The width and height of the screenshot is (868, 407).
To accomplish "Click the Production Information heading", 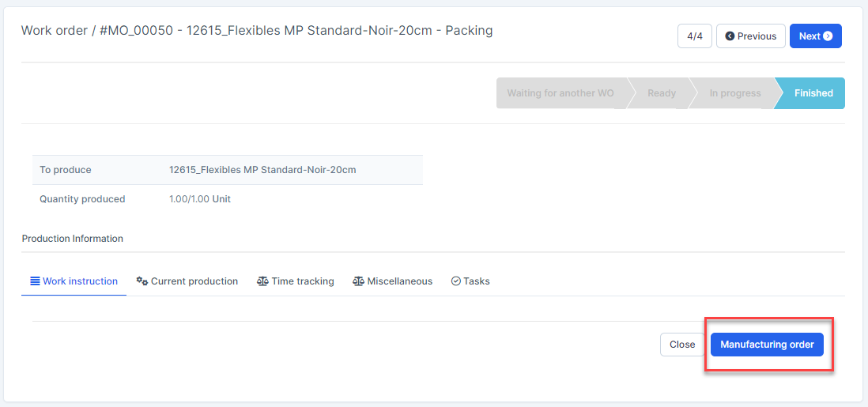I will pyautogui.click(x=73, y=239).
